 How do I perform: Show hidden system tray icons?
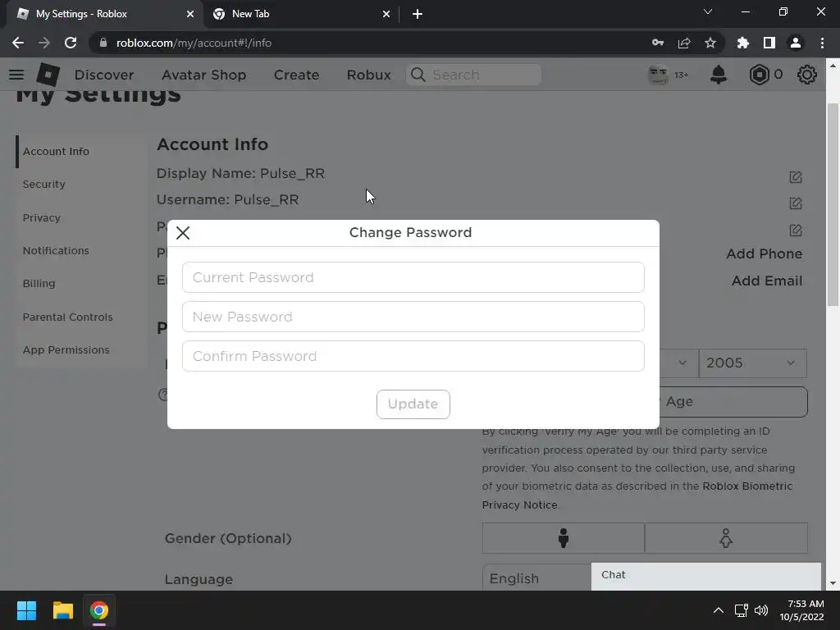tap(719, 610)
